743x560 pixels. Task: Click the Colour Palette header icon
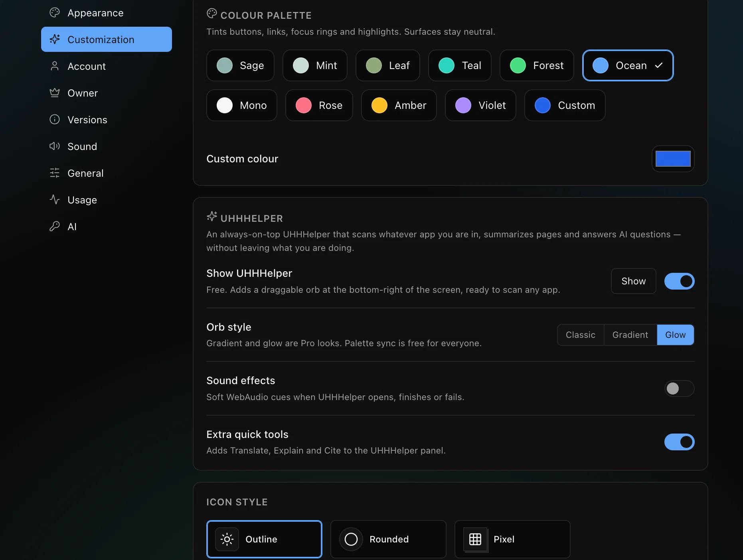point(211,14)
